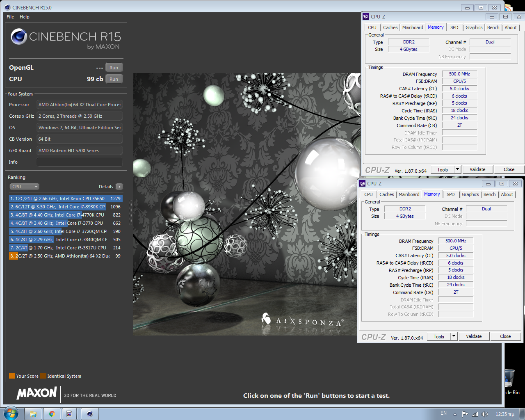Select ranking row AMD Athlon 64 X2

click(x=66, y=256)
